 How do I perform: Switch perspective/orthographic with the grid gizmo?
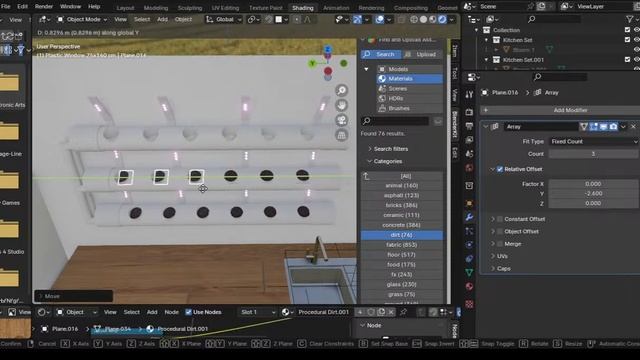pos(342,135)
